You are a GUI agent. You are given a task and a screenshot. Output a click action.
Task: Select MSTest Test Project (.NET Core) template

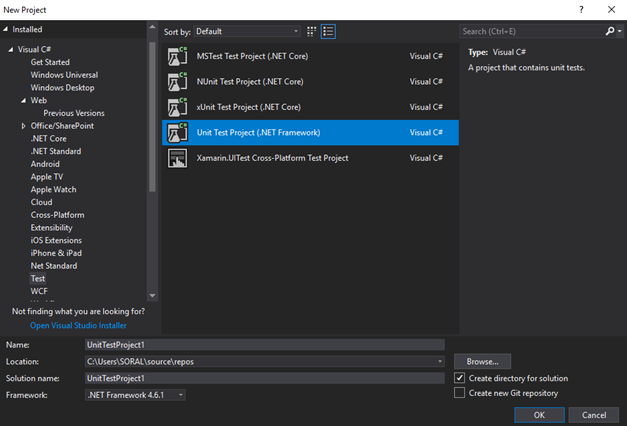(x=310, y=56)
